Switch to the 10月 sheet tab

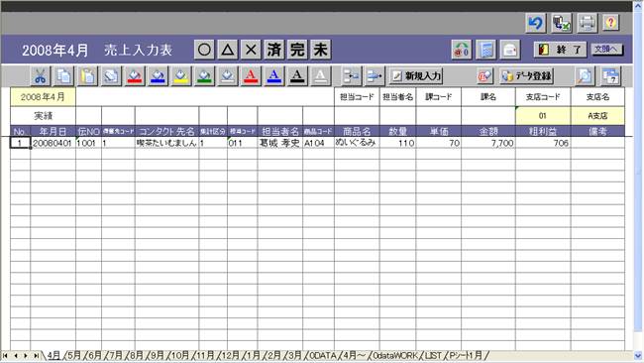click(x=180, y=356)
